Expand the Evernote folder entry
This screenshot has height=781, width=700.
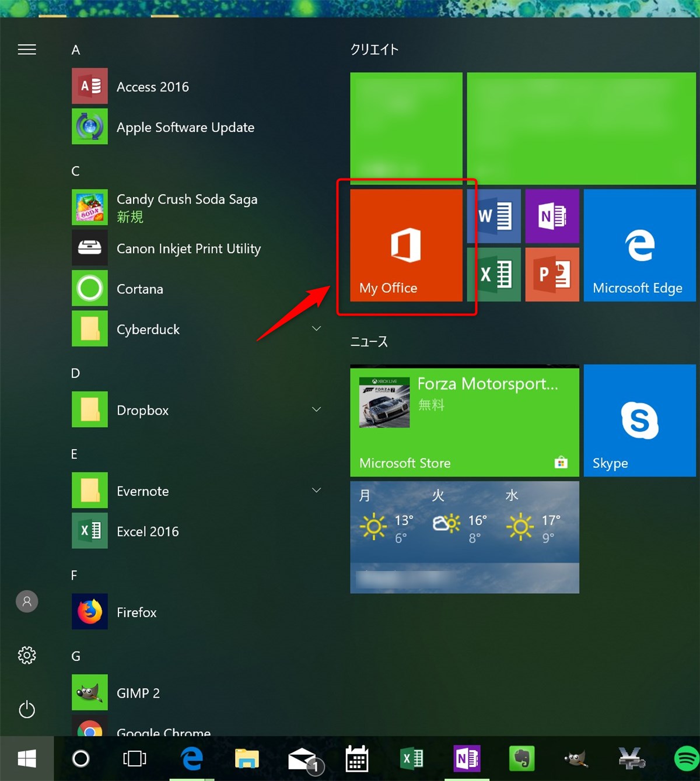pyautogui.click(x=316, y=491)
